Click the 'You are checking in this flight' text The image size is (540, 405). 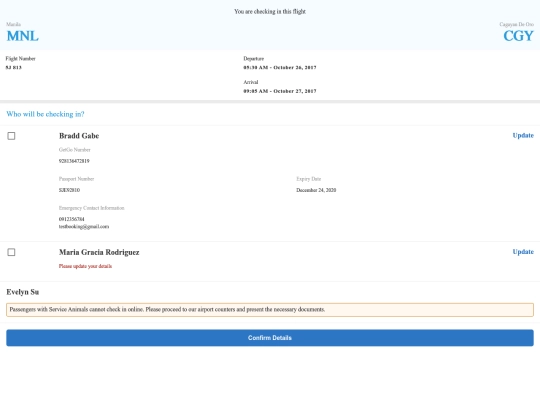coord(270,11)
